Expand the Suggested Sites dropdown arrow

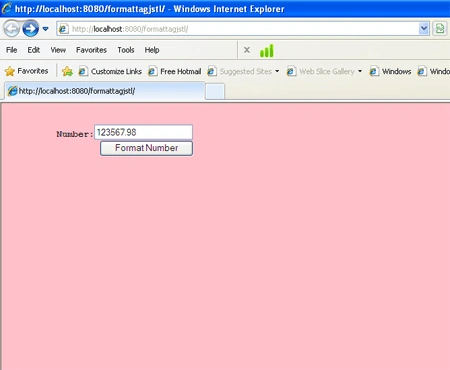click(x=277, y=71)
